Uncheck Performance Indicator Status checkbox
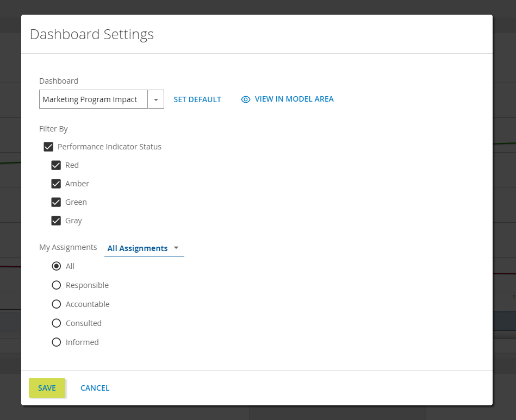 pos(48,147)
